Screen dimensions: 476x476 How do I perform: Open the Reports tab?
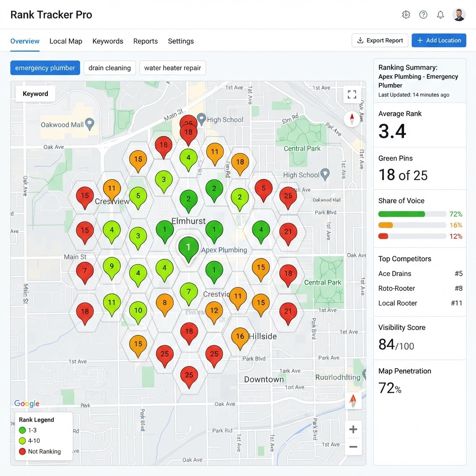[x=145, y=41]
